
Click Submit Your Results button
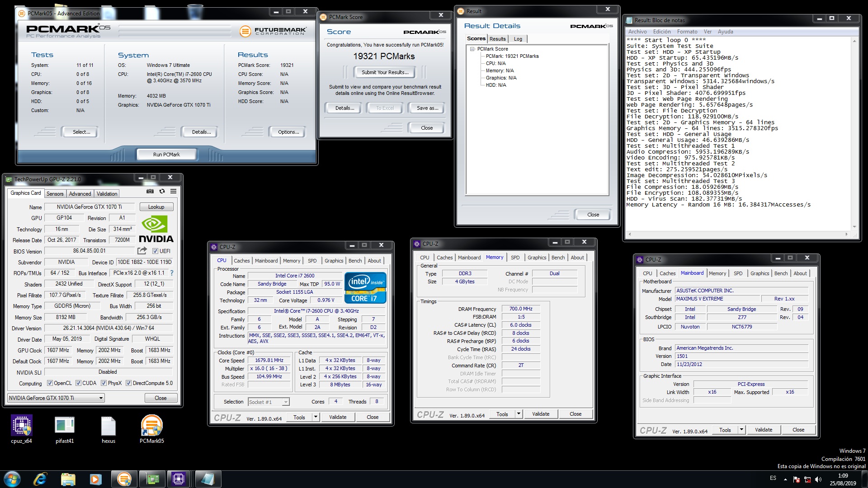click(385, 72)
